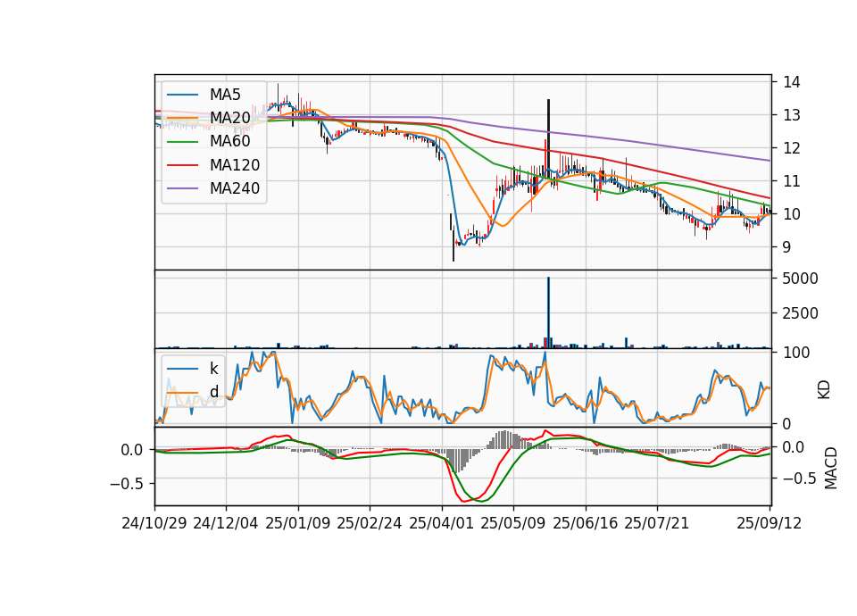This screenshot has width=857, height=616.
Task: Click the left MACD axis value −0.5
Action: coord(127,484)
